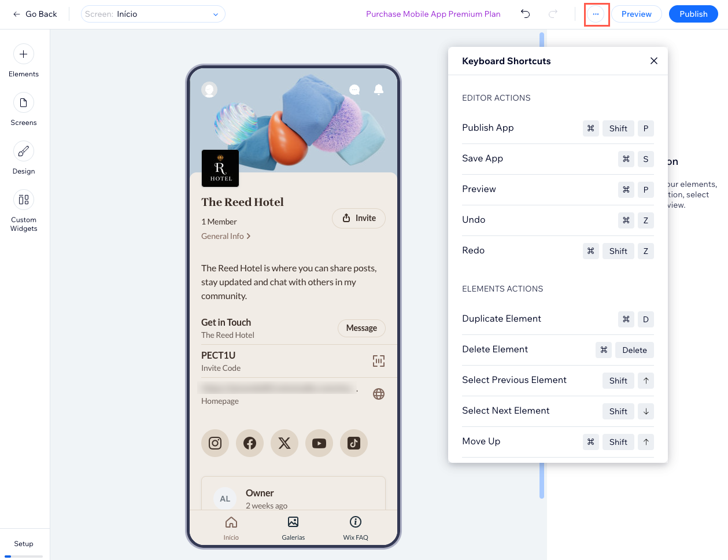This screenshot has width=728, height=560.
Task: Click the Preview button
Action: click(x=636, y=14)
